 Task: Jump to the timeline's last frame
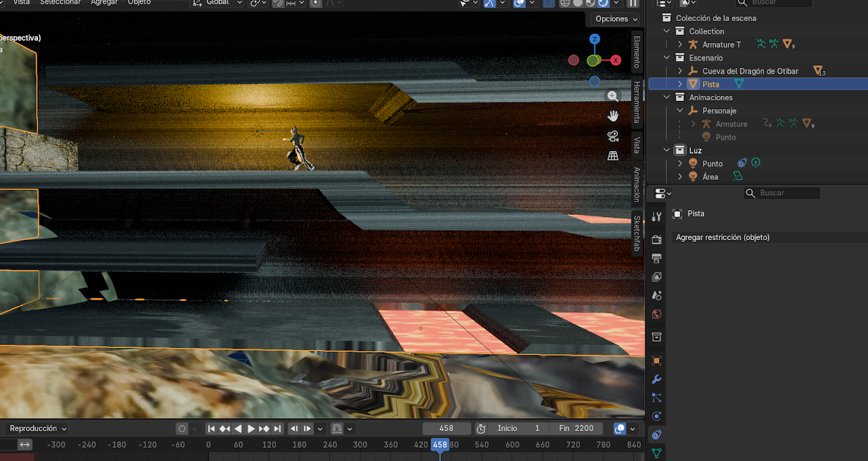coord(277,429)
